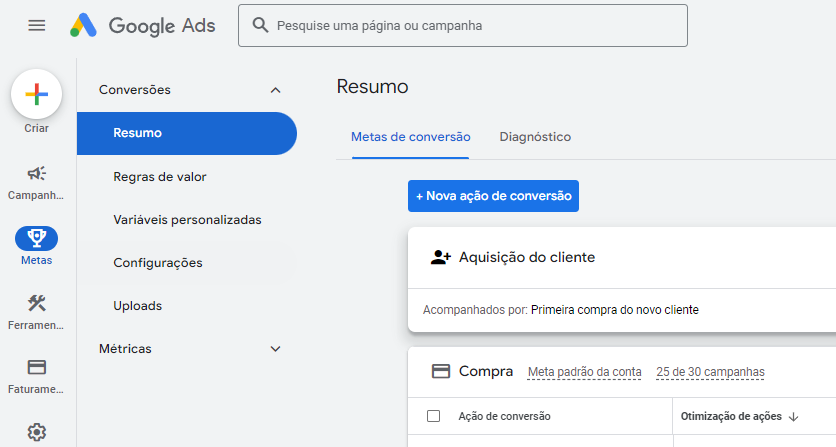The height and width of the screenshot is (447, 836).
Task: Click the Criar label
Action: [36, 129]
